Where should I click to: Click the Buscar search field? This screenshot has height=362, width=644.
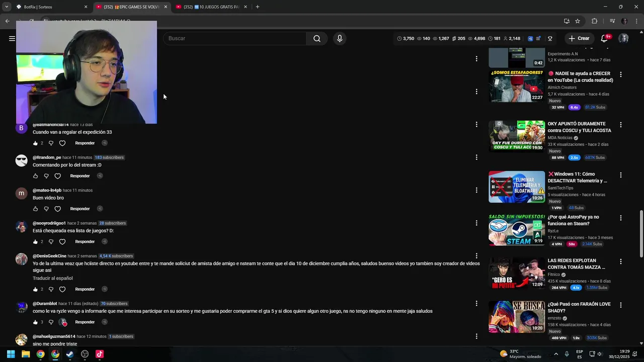click(x=234, y=38)
